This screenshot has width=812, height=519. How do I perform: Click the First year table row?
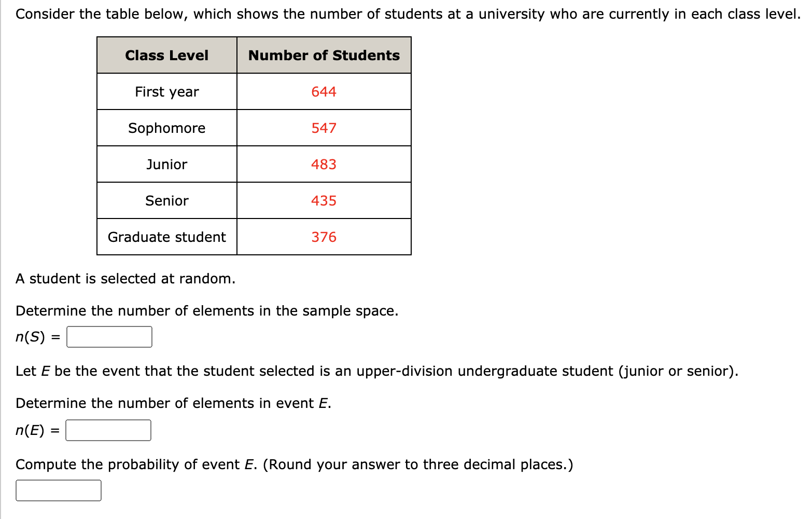(166, 92)
